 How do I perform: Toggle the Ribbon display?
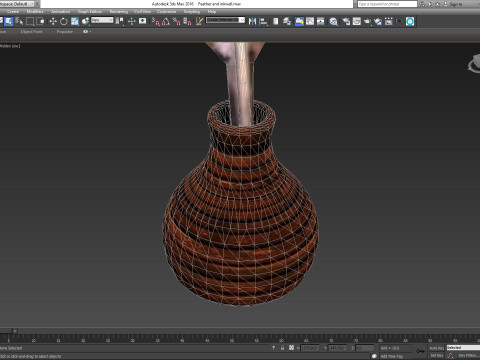pos(299,21)
